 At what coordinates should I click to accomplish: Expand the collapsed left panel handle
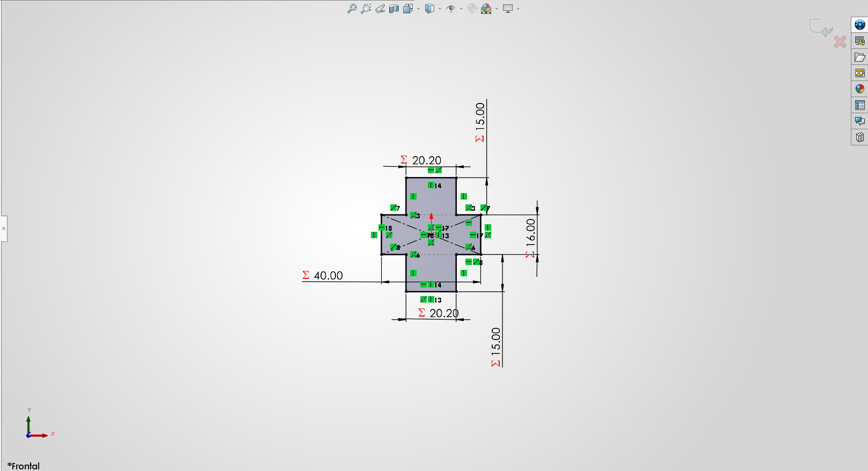[4, 229]
